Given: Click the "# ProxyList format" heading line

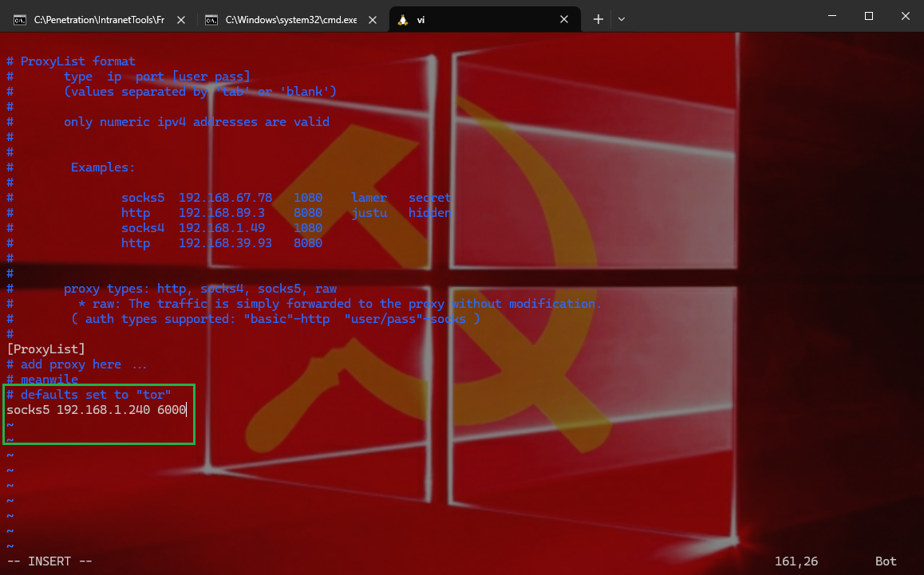Looking at the screenshot, I should 71,61.
